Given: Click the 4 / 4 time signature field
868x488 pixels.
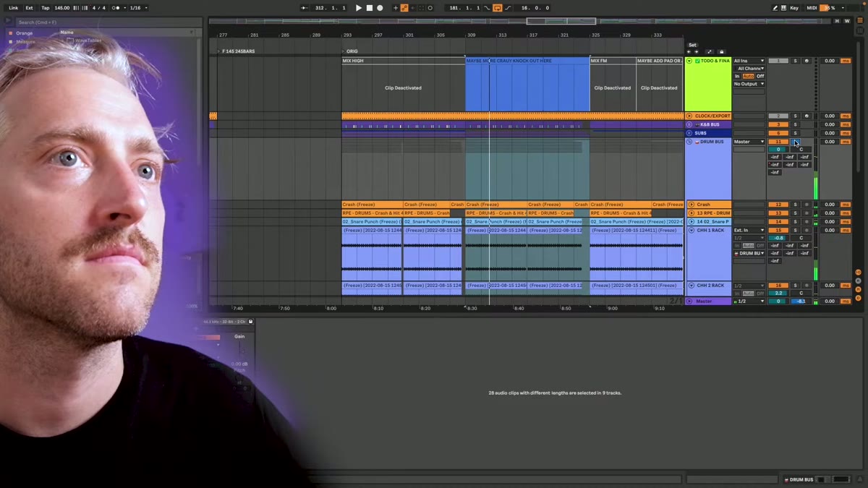Looking at the screenshot, I should click(98, 8).
